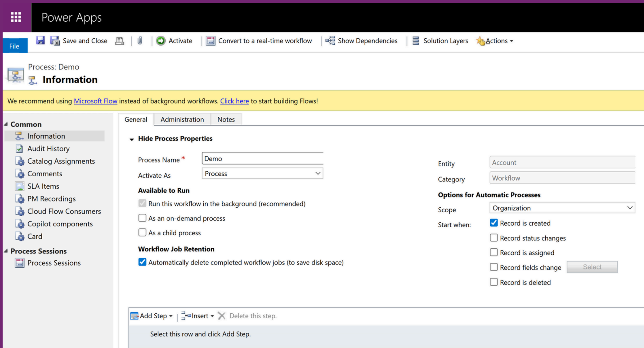Image resolution: width=644 pixels, height=348 pixels.
Task: Click the print icon in toolbar
Action: 120,41
